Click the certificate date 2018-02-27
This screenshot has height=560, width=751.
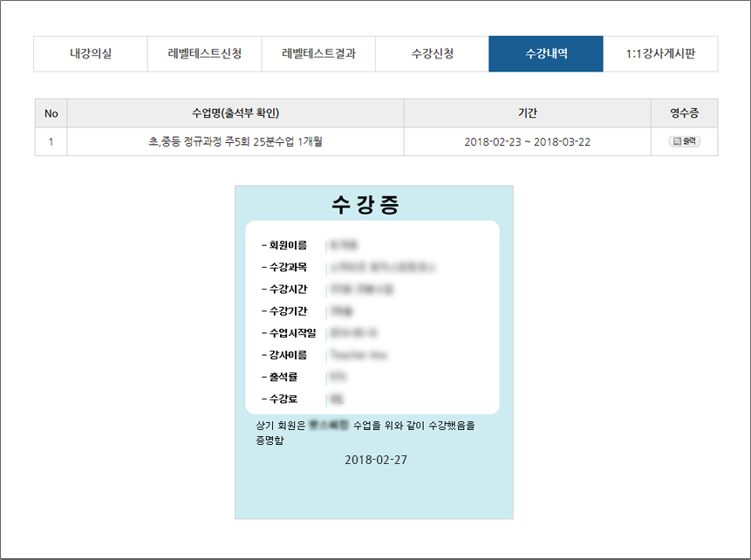tap(375, 460)
